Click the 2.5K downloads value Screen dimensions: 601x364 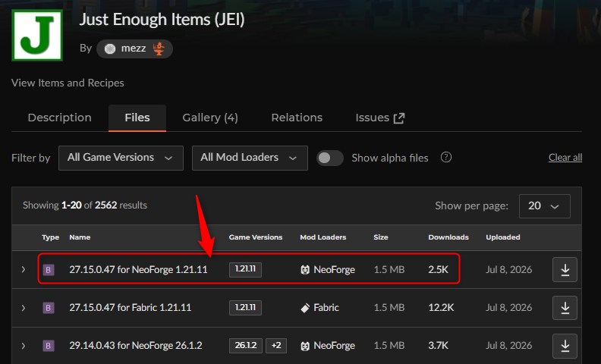click(438, 270)
